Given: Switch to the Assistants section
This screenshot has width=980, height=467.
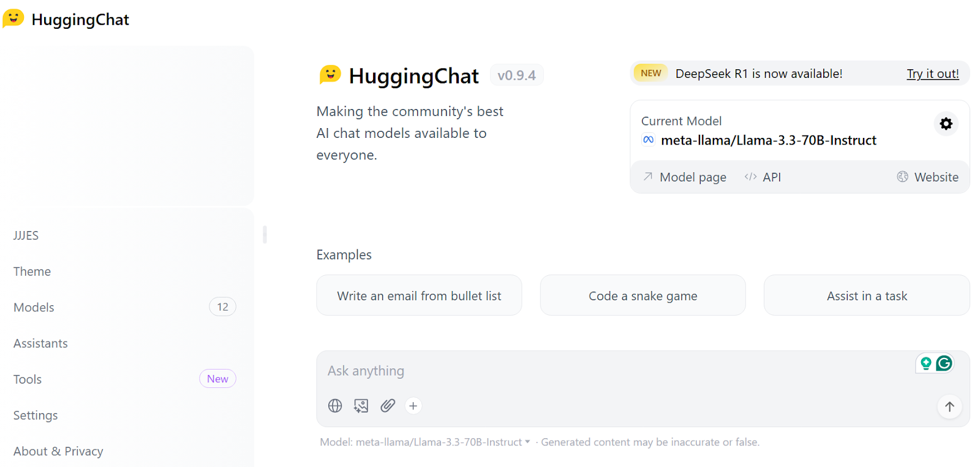Looking at the screenshot, I should 40,343.
